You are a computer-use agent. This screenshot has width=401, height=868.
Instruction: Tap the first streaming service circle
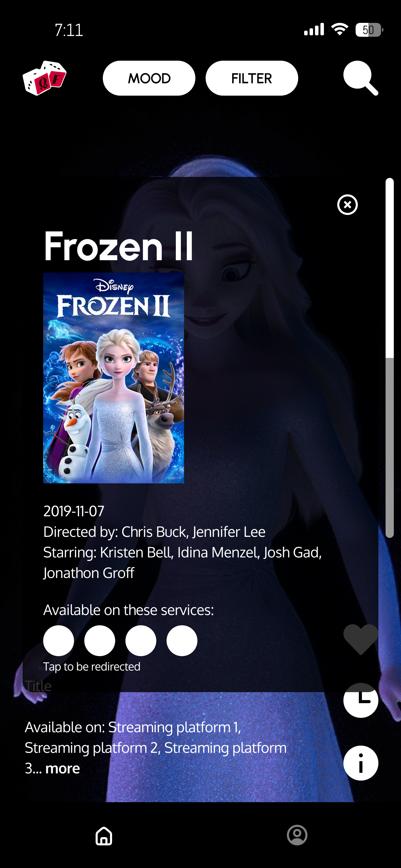[x=59, y=640]
